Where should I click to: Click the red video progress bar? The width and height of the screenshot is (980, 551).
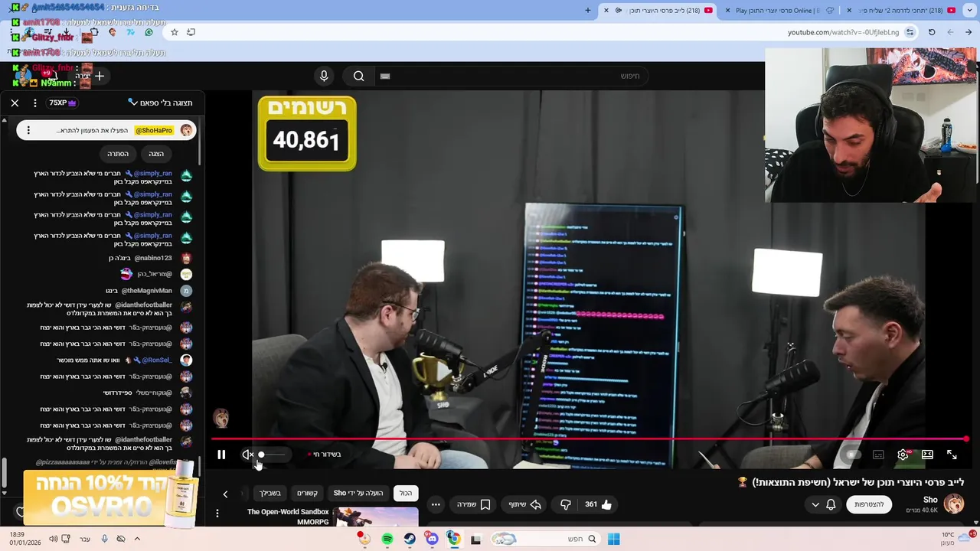(590, 439)
